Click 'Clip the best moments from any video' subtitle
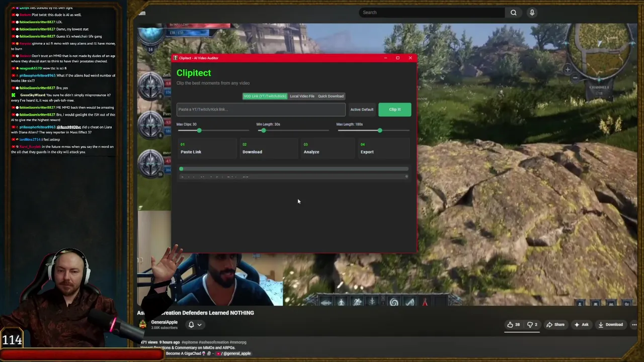Screen dimensions: 644x362 click(x=213, y=83)
